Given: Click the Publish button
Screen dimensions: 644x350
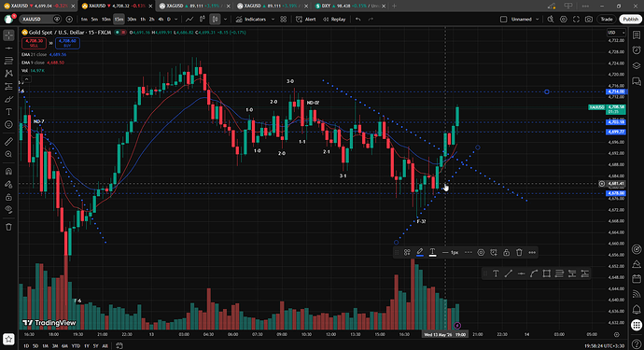Looking at the screenshot, I should coord(630,20).
